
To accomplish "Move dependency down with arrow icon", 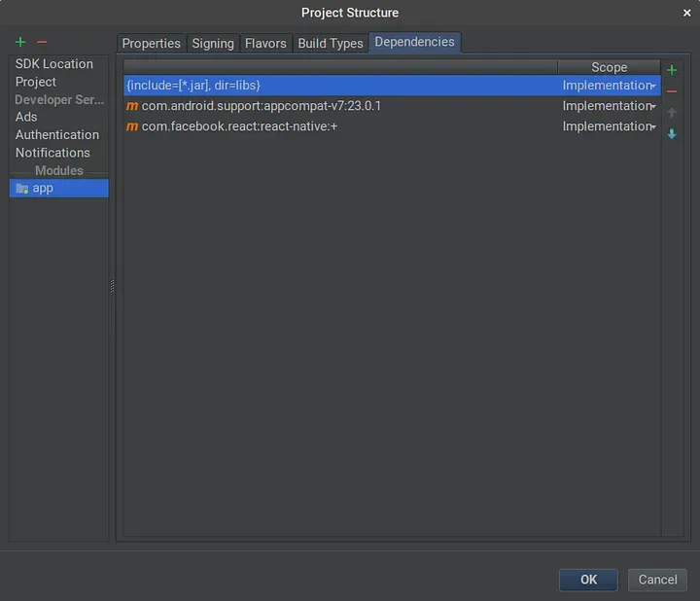I will [x=671, y=134].
